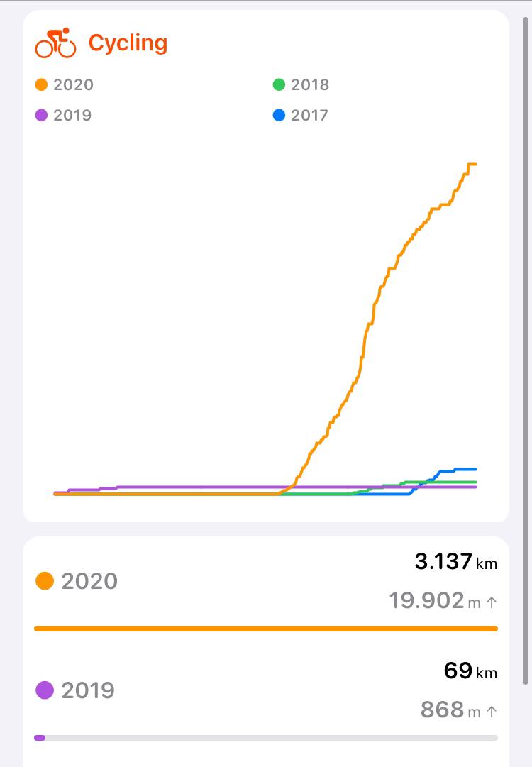Image resolution: width=532 pixels, height=767 pixels.
Task: Tap the orange cycling bike icon
Action: coord(55,43)
